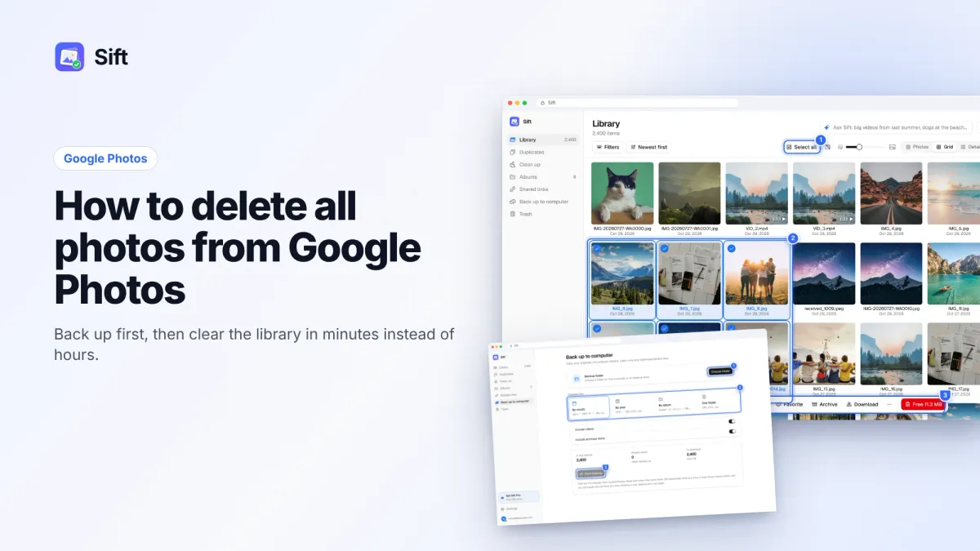The height and width of the screenshot is (551, 980).
Task: Toggle the Include videos switch
Action: [733, 422]
